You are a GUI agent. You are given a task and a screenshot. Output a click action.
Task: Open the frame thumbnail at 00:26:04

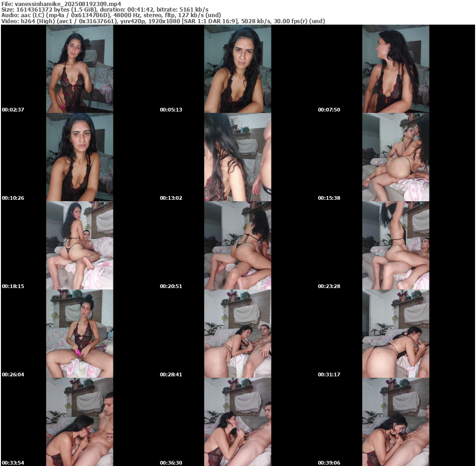click(x=79, y=334)
